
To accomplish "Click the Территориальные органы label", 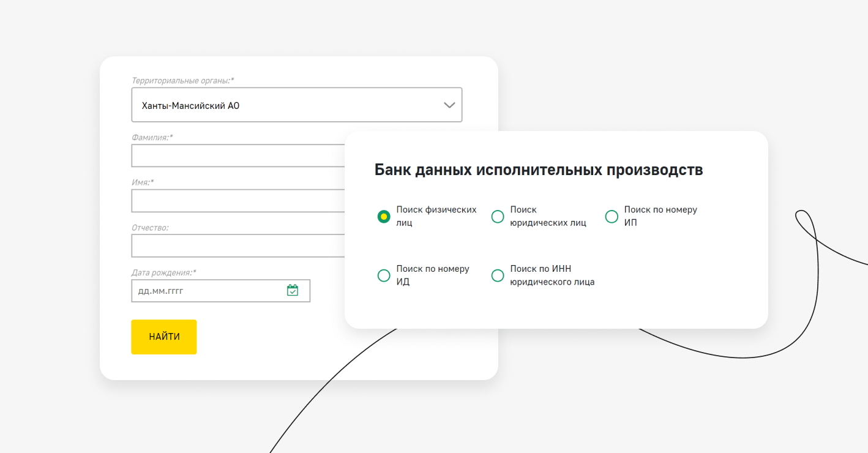I will pyautogui.click(x=183, y=80).
